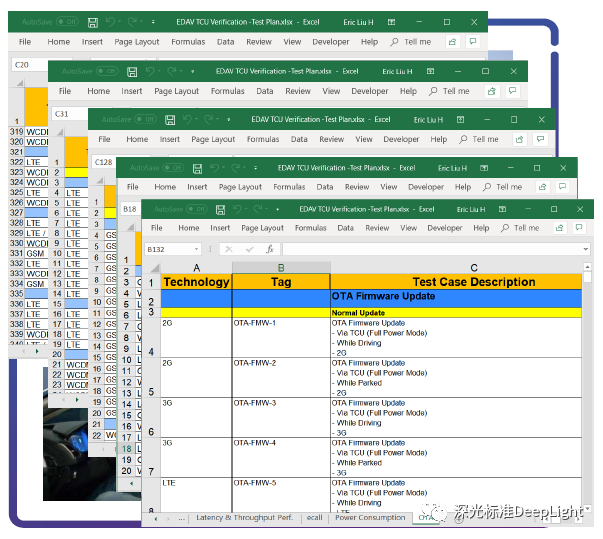
Task: Open Help tab in backmost Excel window
Action: 369,42
